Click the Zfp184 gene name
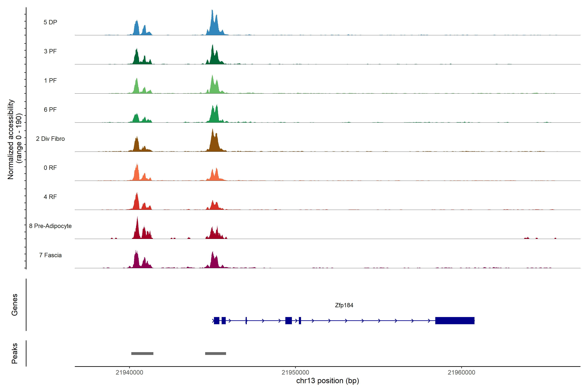Image resolution: width=588 pixels, height=392 pixels. [344, 305]
